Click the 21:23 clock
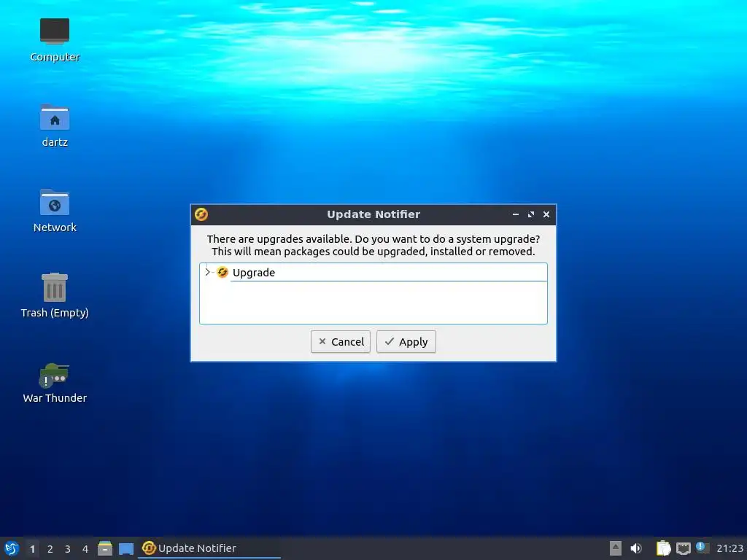 pyautogui.click(x=729, y=548)
